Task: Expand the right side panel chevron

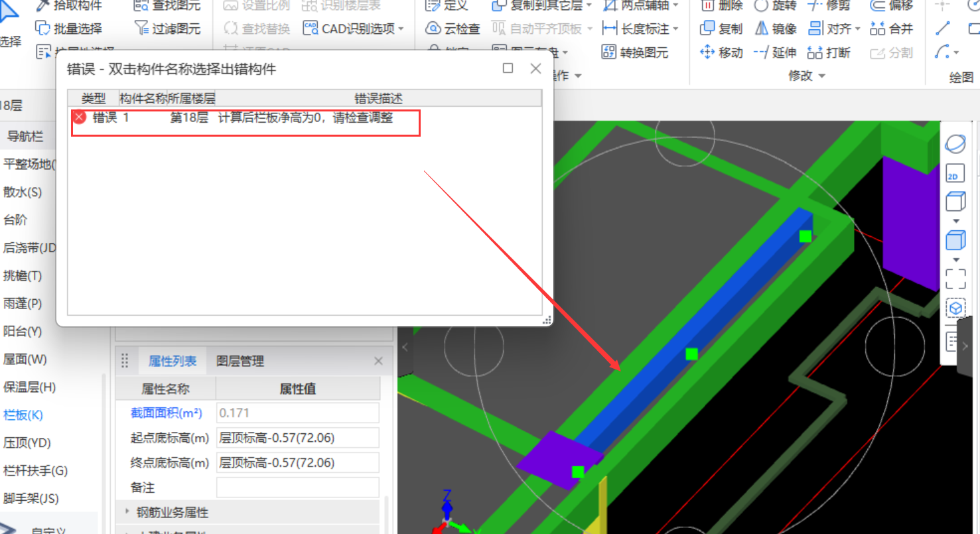Action: coord(965,346)
